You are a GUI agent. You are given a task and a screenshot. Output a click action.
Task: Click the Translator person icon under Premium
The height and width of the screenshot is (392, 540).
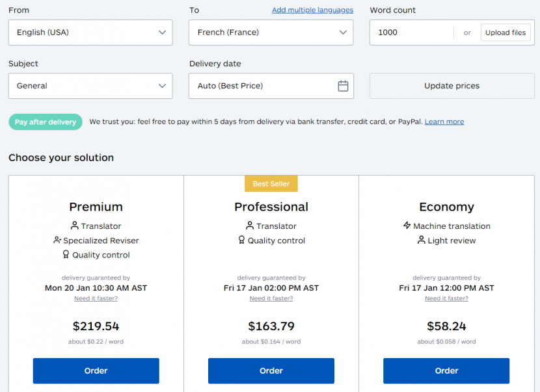pos(75,226)
